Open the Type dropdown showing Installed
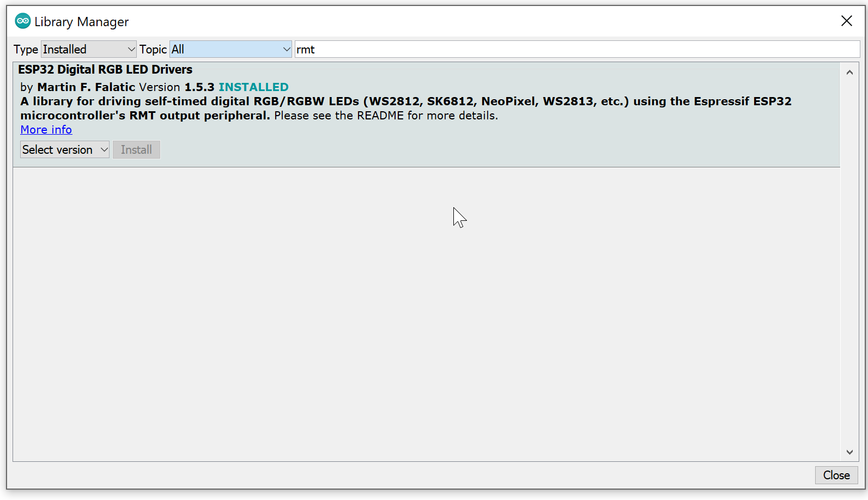Viewport: 868px width, 500px height. point(89,49)
